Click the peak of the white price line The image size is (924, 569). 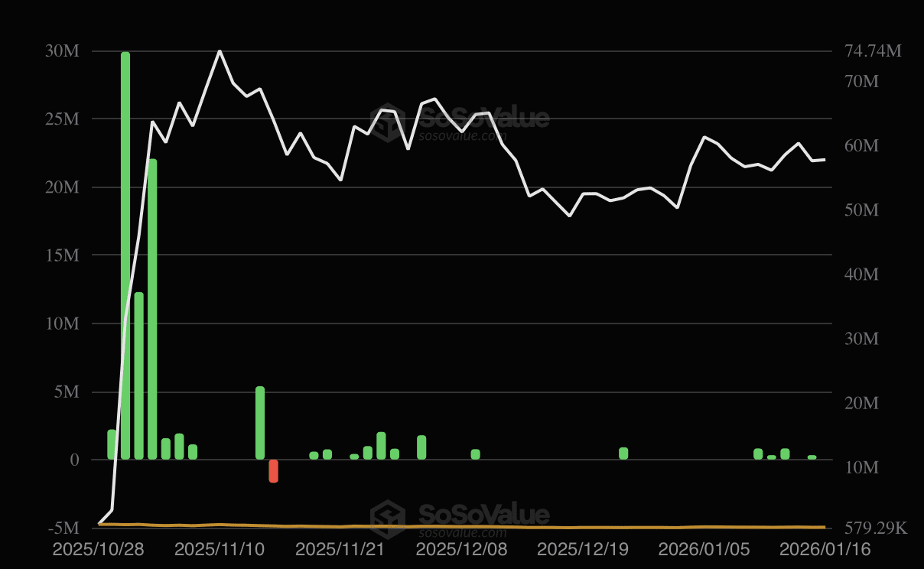coord(220,50)
